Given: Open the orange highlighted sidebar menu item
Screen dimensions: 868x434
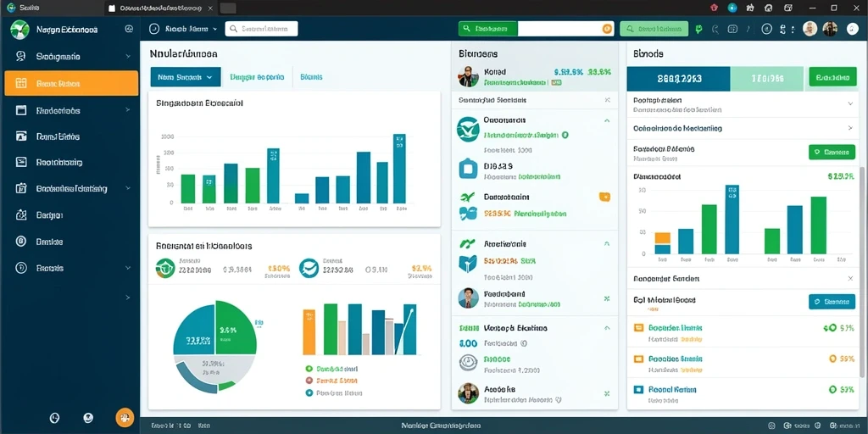Looking at the screenshot, I should (71, 84).
